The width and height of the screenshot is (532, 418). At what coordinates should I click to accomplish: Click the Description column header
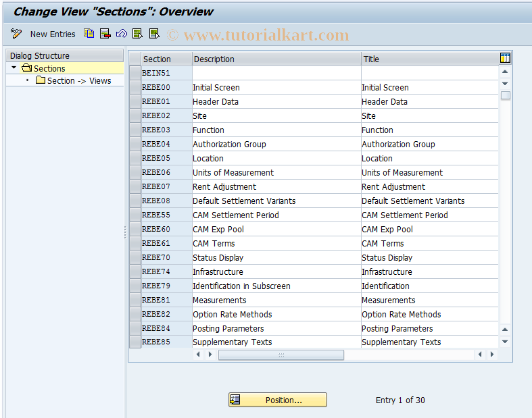point(276,59)
